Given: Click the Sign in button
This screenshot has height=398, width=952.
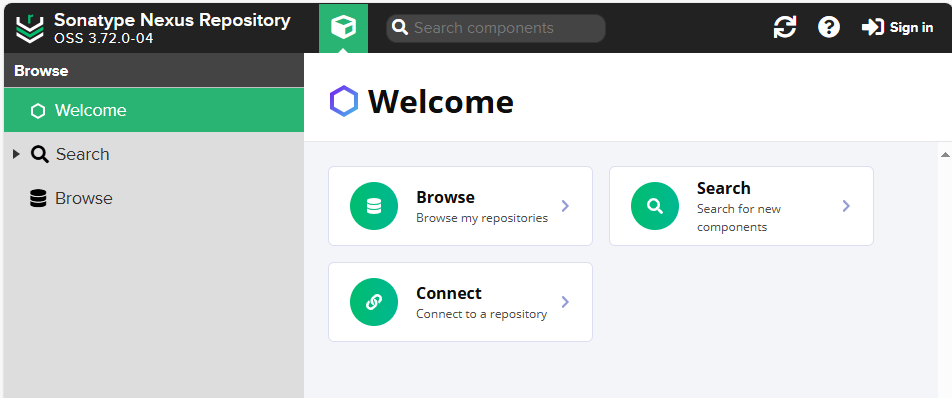Looking at the screenshot, I should pyautogui.click(x=897, y=27).
